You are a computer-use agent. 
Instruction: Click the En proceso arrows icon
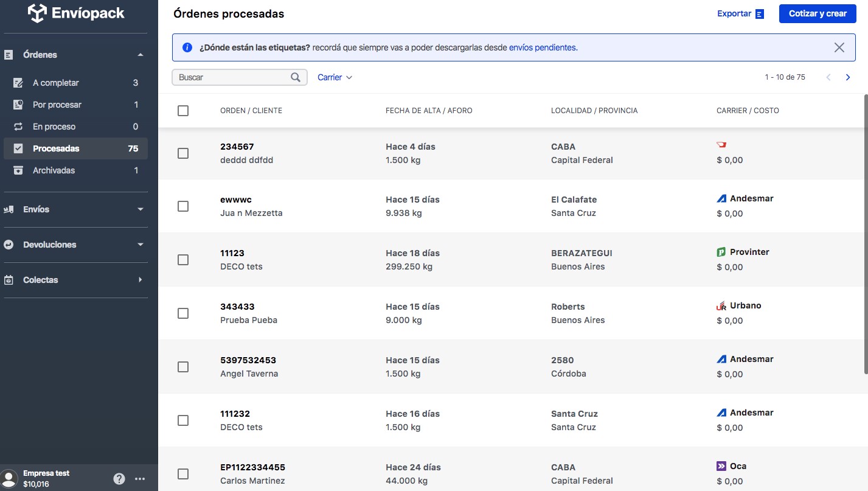tap(18, 127)
